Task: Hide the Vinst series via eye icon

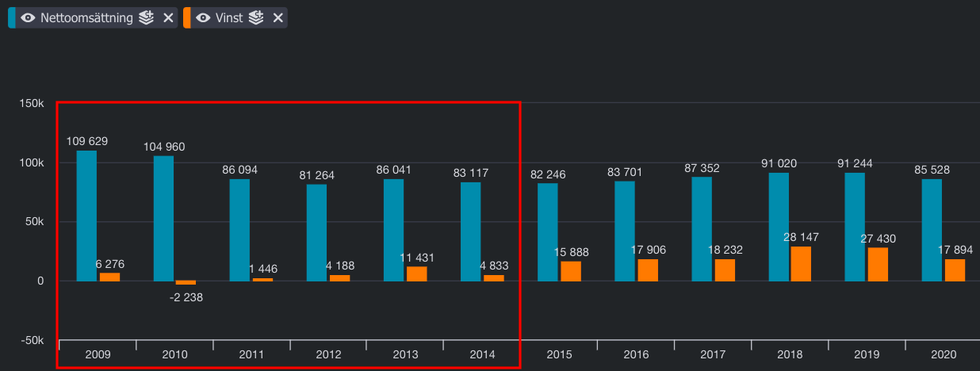Action: (x=203, y=17)
